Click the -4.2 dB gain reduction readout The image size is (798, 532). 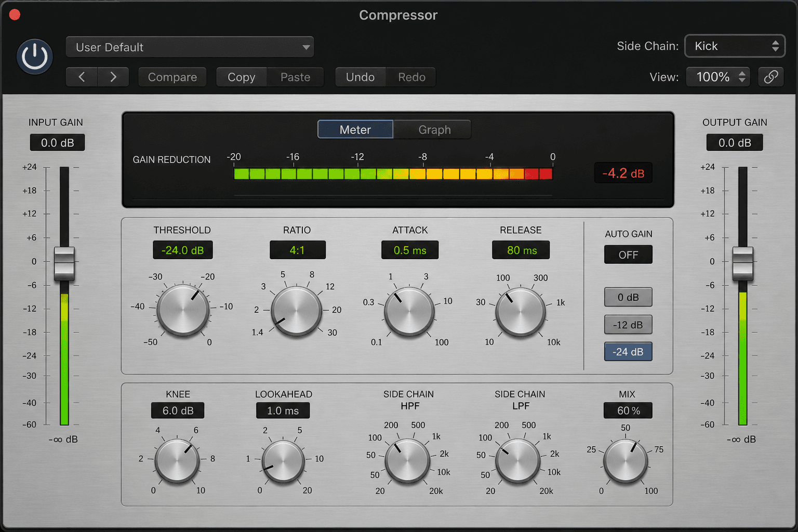point(623,173)
